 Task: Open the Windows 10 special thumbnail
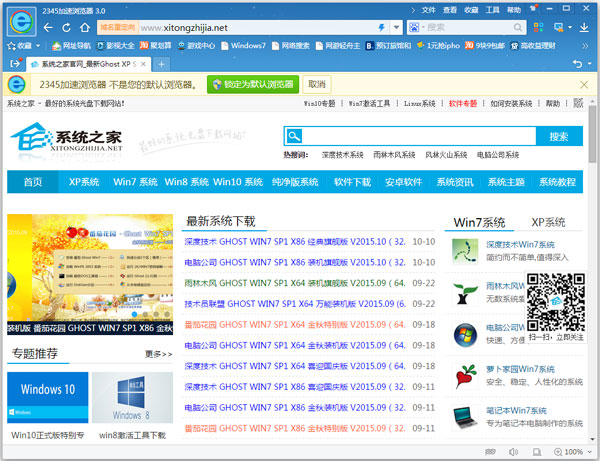47,397
